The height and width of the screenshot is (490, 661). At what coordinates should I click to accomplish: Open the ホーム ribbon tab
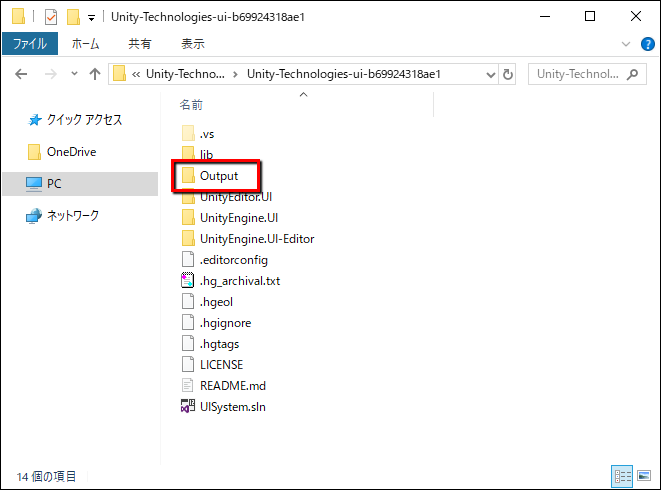(x=86, y=44)
